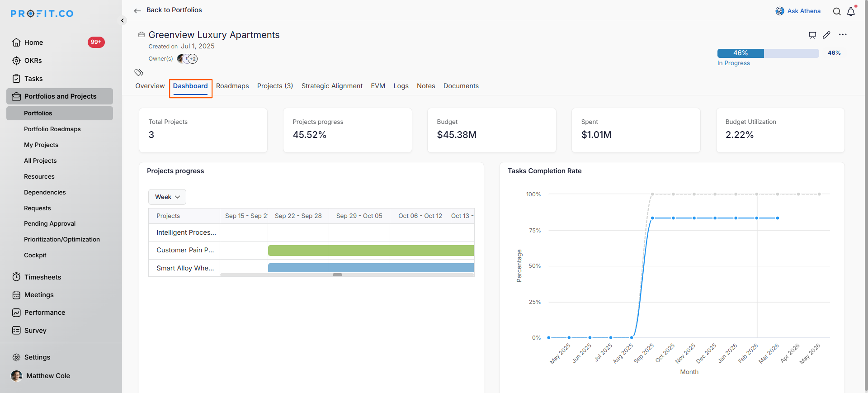Collapse the left sidebar with chevron

pos(122,21)
